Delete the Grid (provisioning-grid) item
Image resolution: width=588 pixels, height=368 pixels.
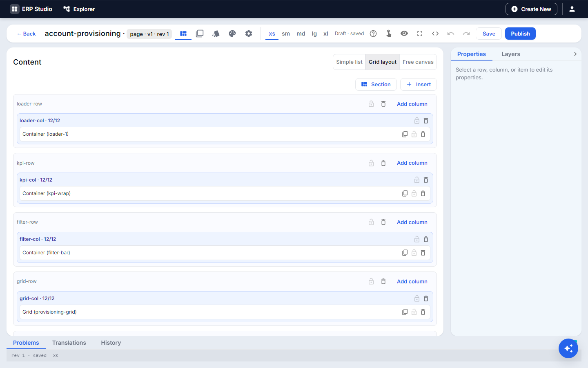point(423,312)
